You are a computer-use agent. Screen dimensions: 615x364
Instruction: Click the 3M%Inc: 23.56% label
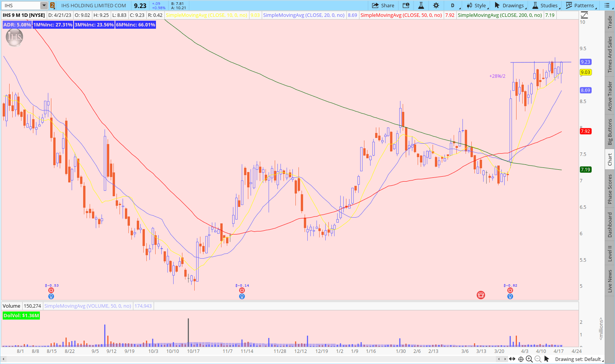(94, 25)
